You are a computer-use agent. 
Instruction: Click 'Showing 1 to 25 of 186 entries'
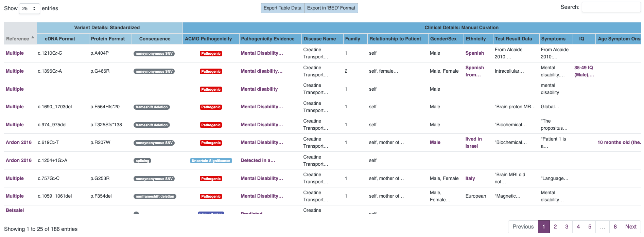41,229
